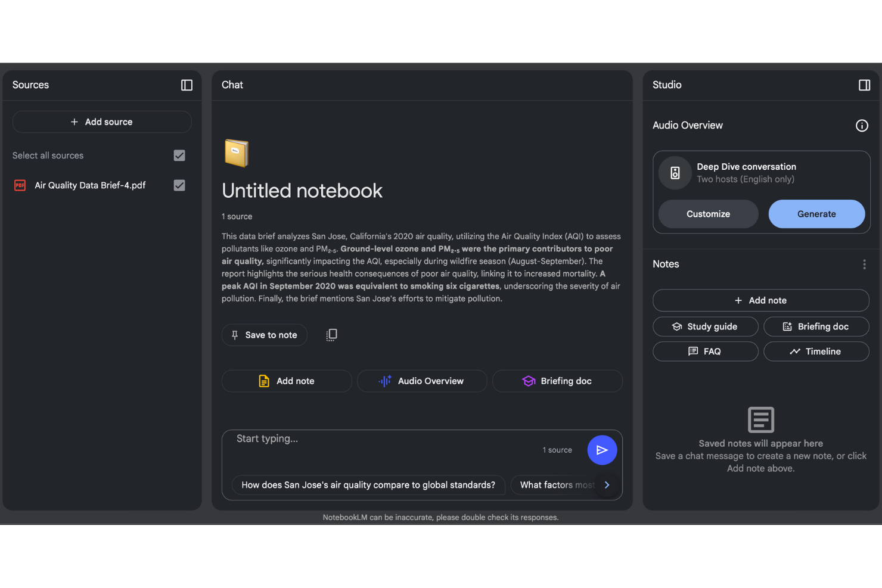Click Audio Overview button in Chat

(x=422, y=381)
